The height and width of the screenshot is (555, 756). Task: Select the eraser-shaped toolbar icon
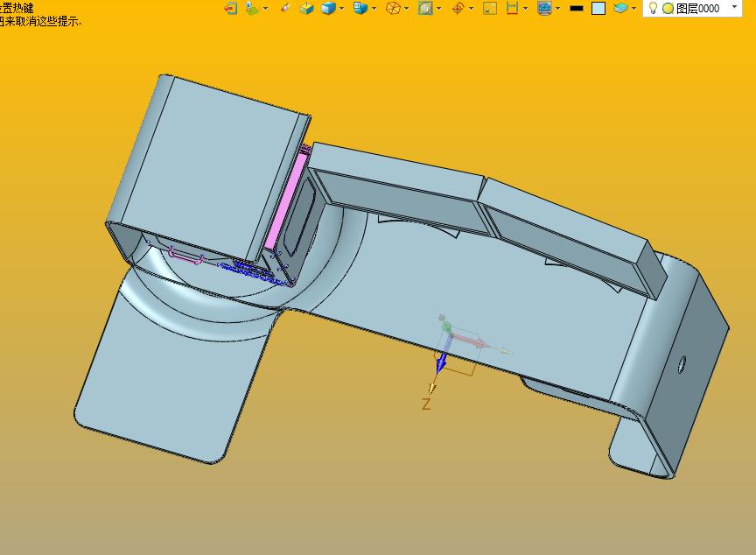click(x=285, y=8)
